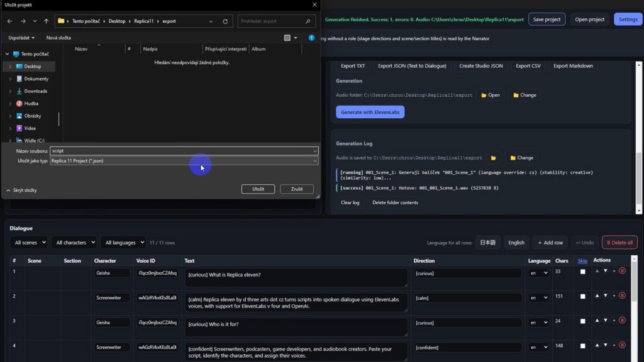Delete row 2 with the red icon
Image resolution: width=644 pixels, height=362 pixels.
click(x=622, y=295)
